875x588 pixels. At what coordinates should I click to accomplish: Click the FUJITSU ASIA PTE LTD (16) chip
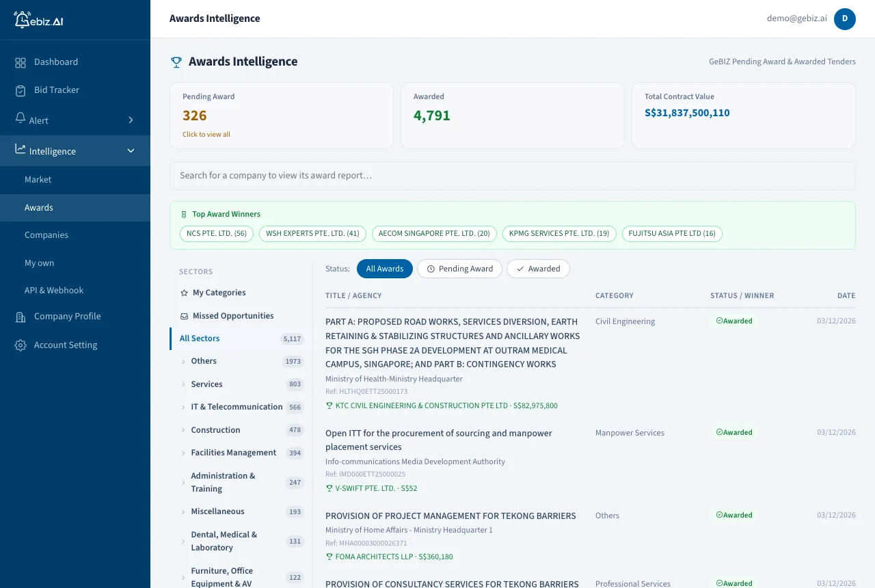tap(672, 234)
